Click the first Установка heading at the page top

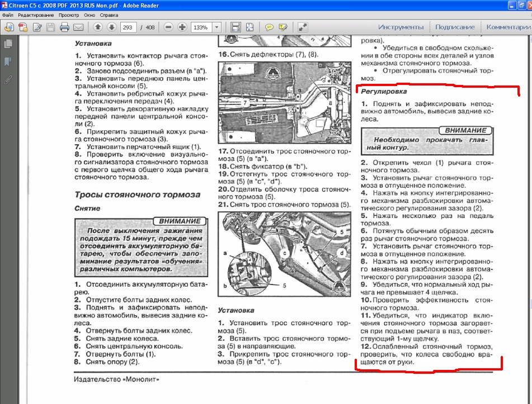coord(93,44)
